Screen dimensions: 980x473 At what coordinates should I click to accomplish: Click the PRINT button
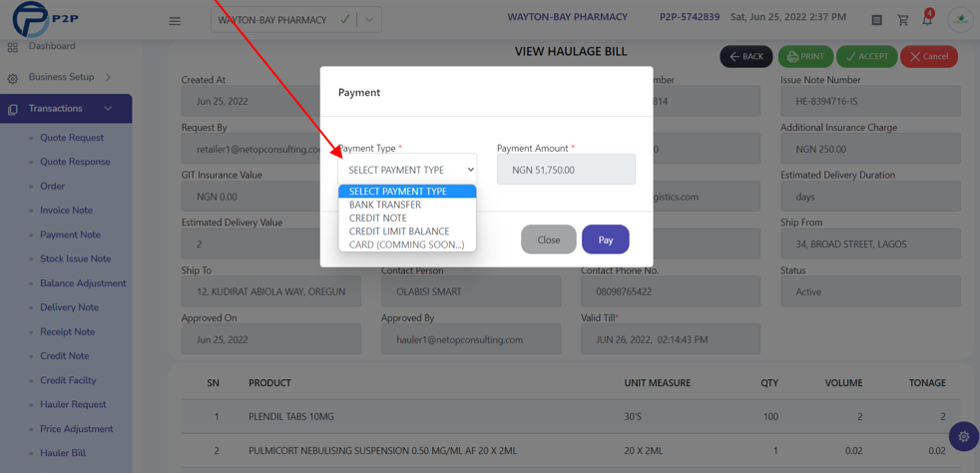point(805,56)
